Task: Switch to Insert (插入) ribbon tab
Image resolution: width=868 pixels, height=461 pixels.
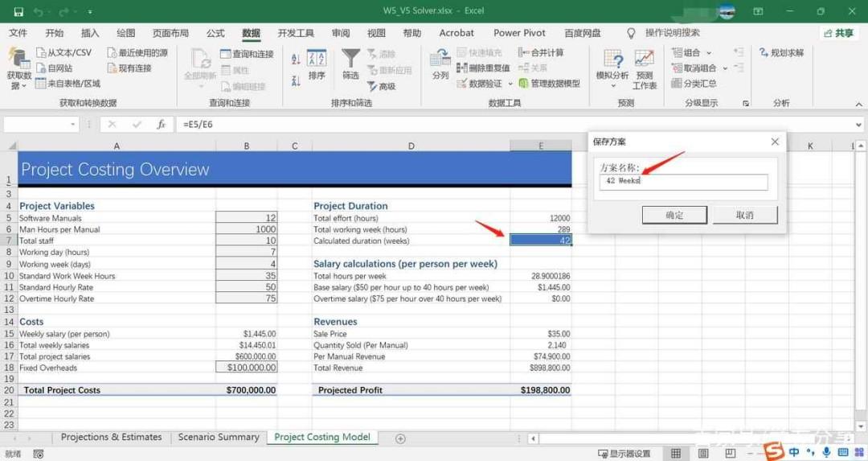Action: 90,33
